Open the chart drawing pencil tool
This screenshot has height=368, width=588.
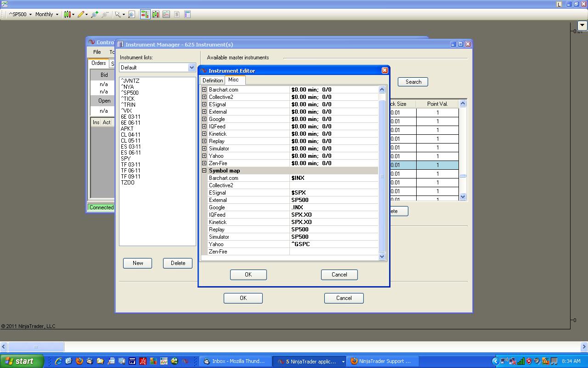point(81,14)
